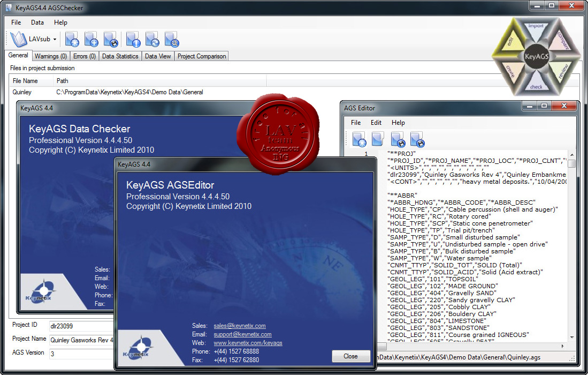Open the Data View tab
The image size is (588, 375).
point(158,56)
